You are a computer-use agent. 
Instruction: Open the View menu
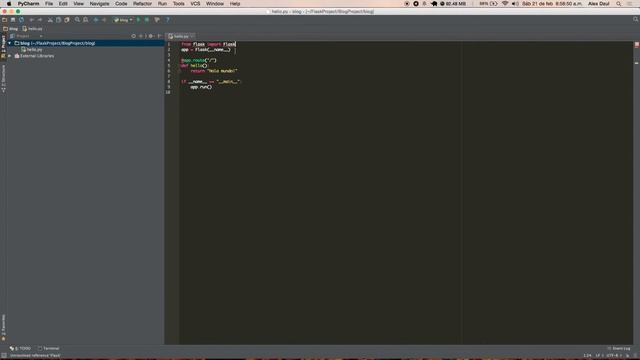coord(78,4)
